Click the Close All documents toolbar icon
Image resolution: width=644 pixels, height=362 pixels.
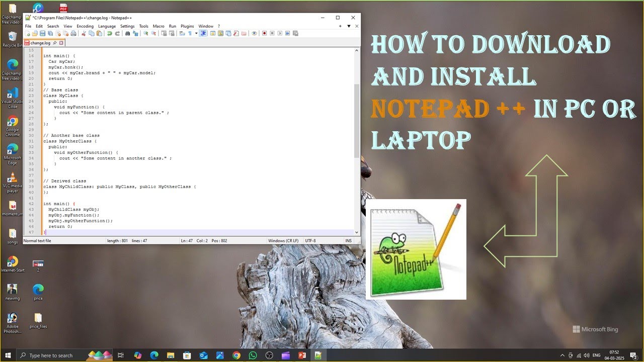66,33
